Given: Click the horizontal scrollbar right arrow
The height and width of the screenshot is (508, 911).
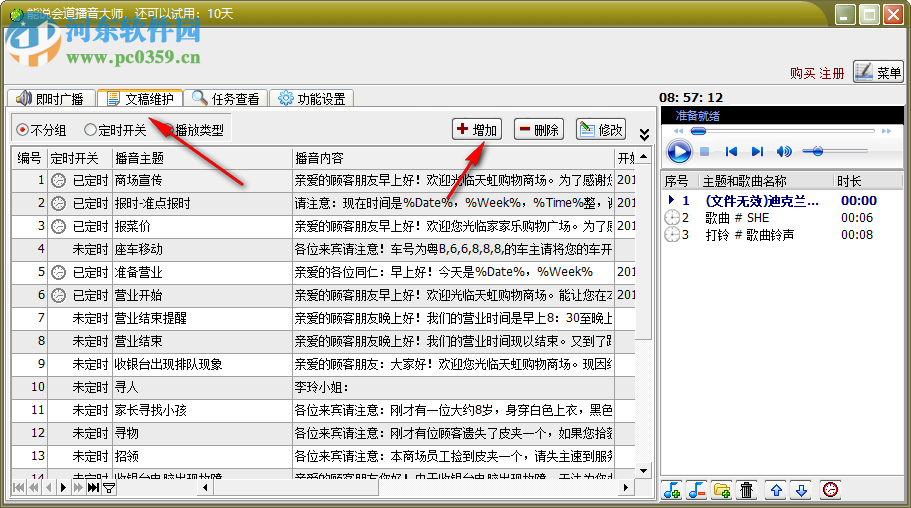Looking at the screenshot, I should 626,488.
